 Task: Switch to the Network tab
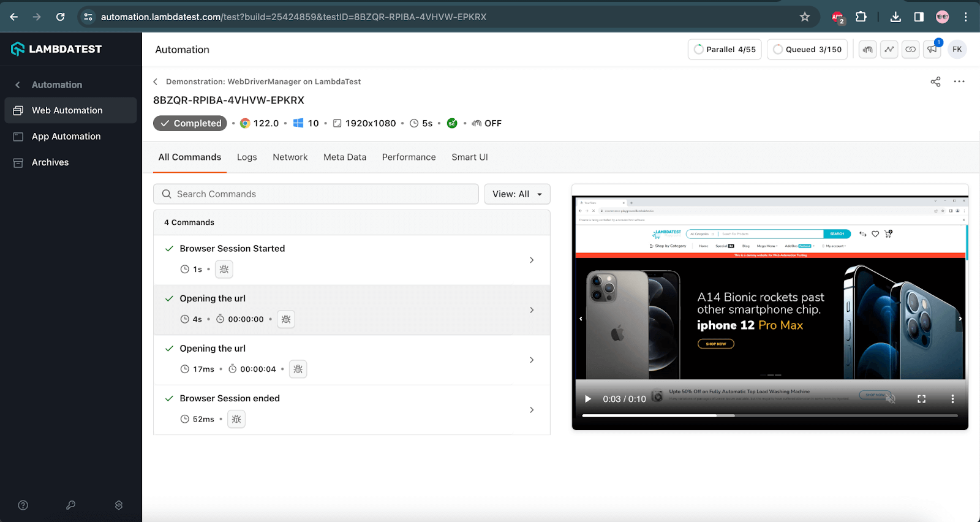290,157
